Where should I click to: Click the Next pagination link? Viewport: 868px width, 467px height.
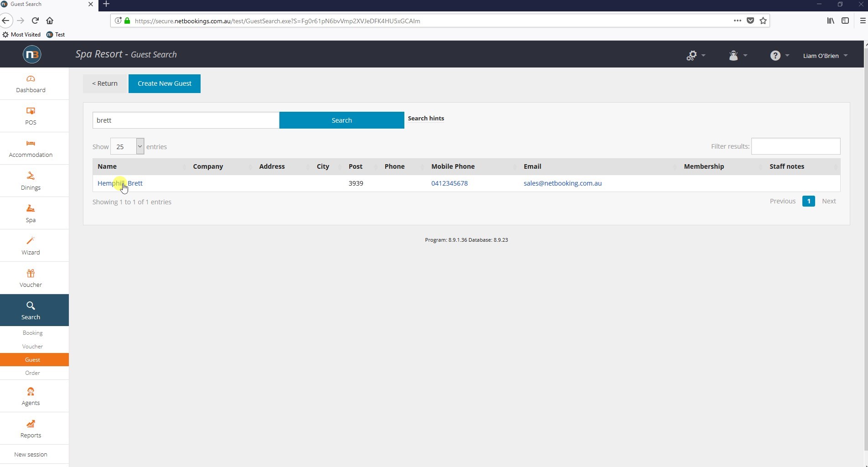(829, 201)
